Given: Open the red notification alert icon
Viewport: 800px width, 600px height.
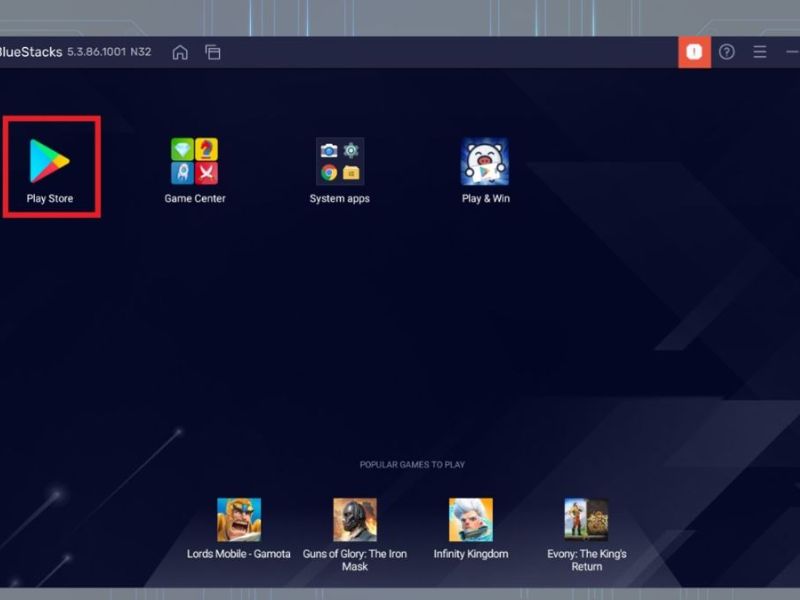Looking at the screenshot, I should tap(694, 52).
